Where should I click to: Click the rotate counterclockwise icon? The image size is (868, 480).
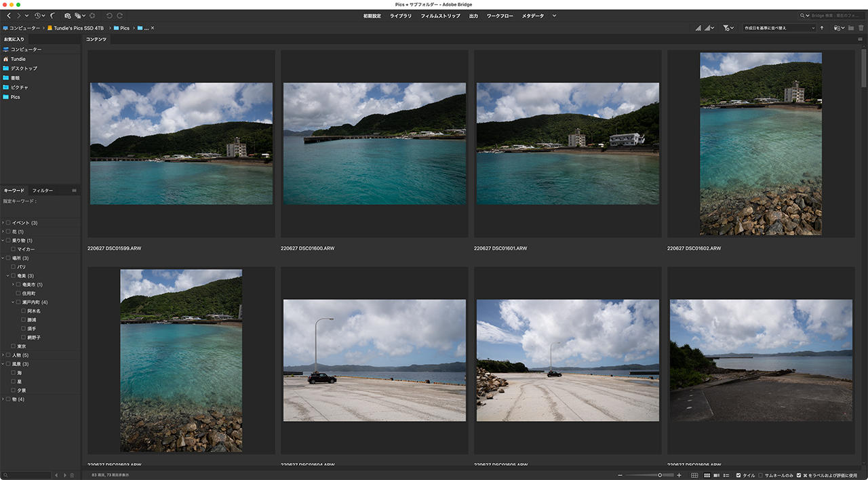(x=109, y=16)
